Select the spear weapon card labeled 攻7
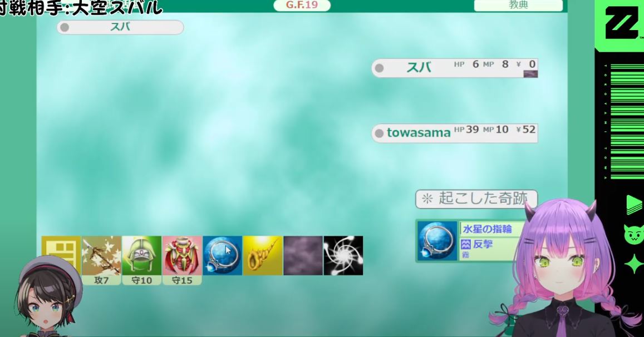The width and height of the screenshot is (644, 337). 101,260
